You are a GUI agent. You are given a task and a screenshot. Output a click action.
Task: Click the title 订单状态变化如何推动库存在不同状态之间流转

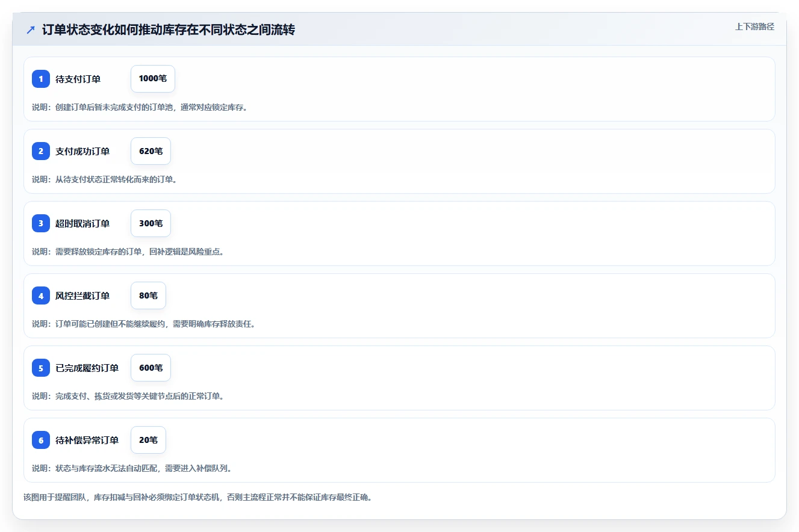click(169, 30)
